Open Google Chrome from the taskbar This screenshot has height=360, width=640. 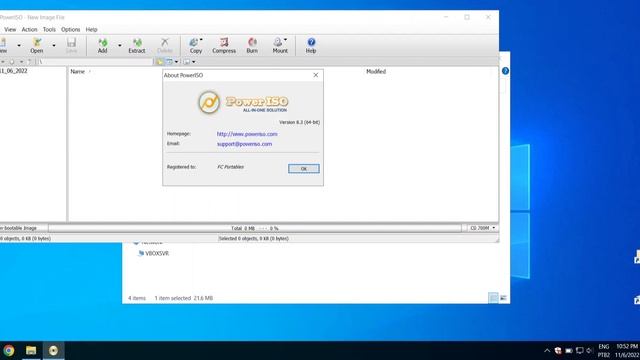click(9, 351)
